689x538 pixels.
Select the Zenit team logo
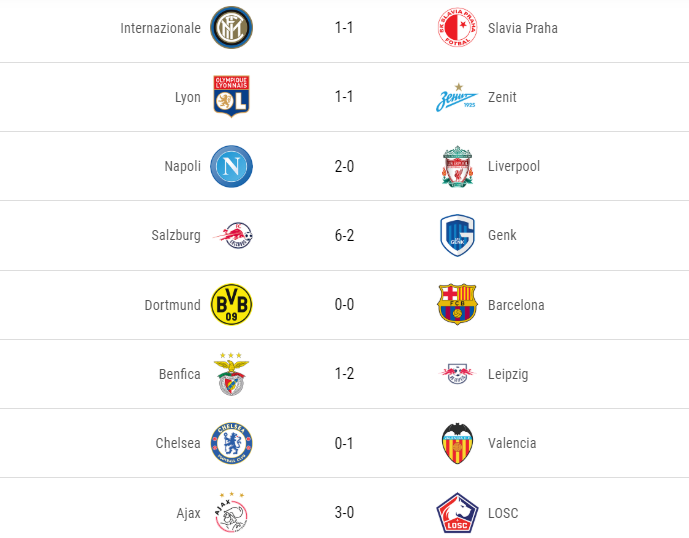[x=457, y=98]
